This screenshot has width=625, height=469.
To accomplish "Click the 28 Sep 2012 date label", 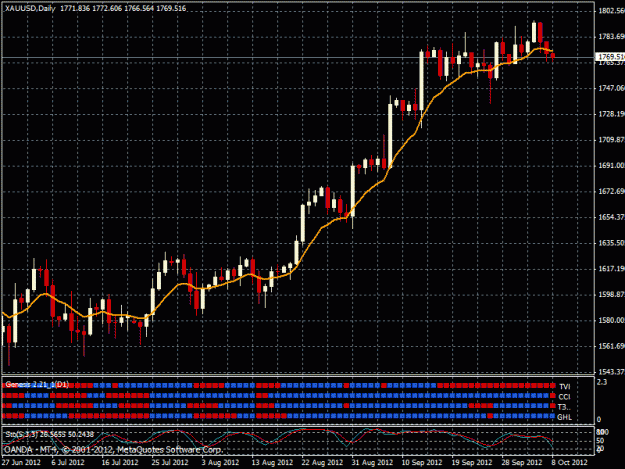I will tap(522, 462).
